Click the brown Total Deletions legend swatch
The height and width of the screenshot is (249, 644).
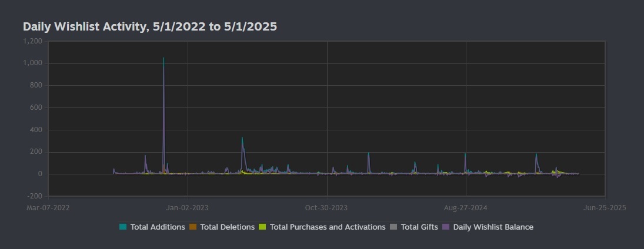click(193, 227)
